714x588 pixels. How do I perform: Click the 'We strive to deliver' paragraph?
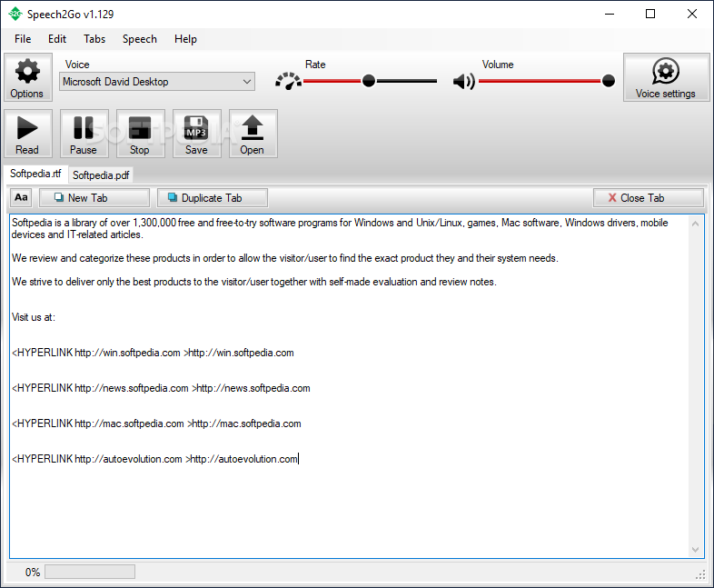[254, 282]
